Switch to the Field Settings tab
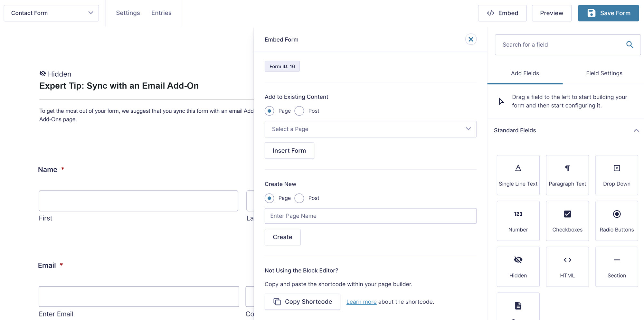Screen dimensions: 644x320 coord(604,73)
